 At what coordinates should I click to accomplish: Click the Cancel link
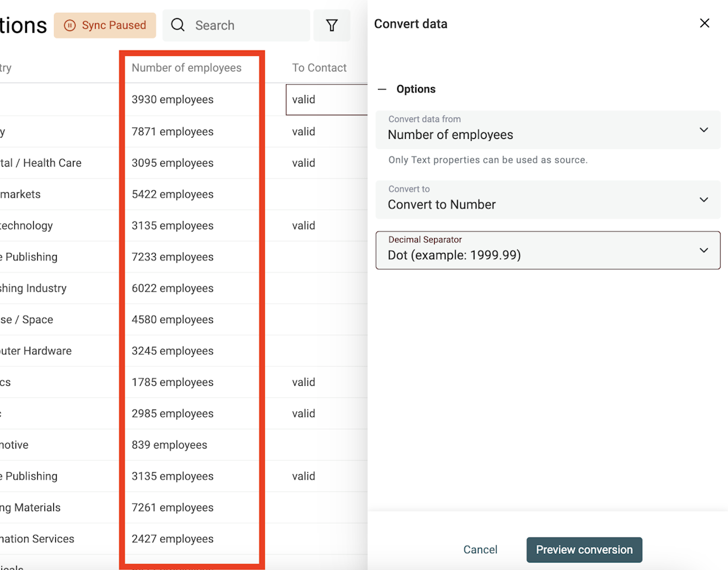(480, 550)
